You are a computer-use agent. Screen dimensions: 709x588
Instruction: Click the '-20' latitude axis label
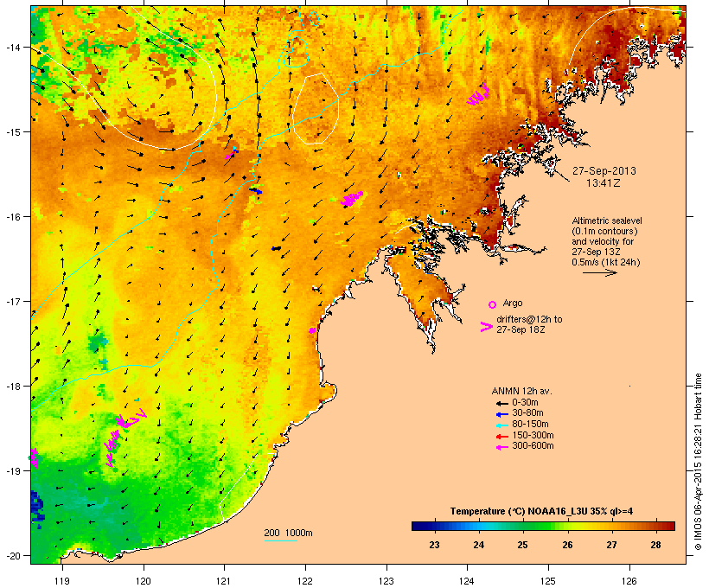point(12,556)
